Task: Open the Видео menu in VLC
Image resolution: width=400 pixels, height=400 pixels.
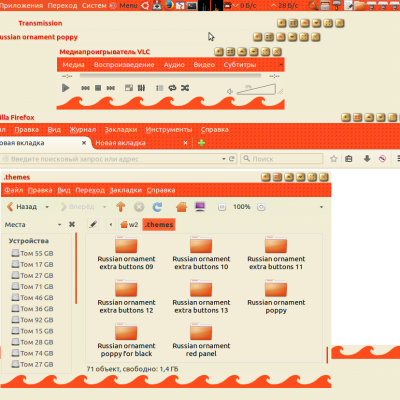Action: [x=204, y=65]
